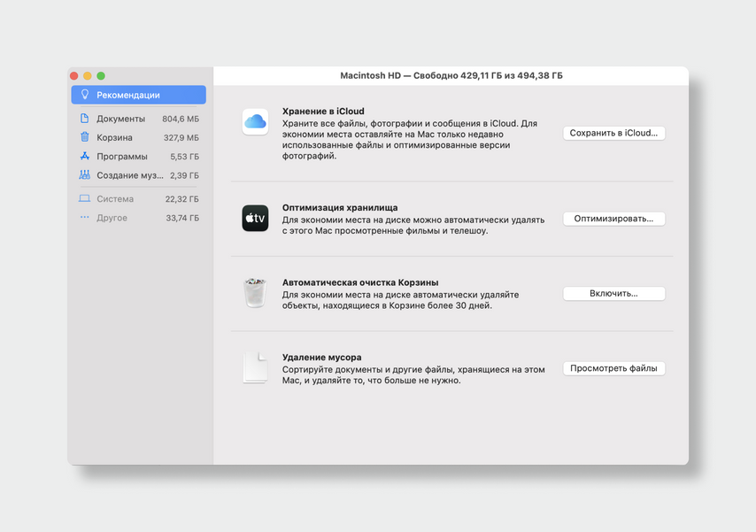
Task: Click the blank document icon for Удаление мусора
Action: coord(255,367)
